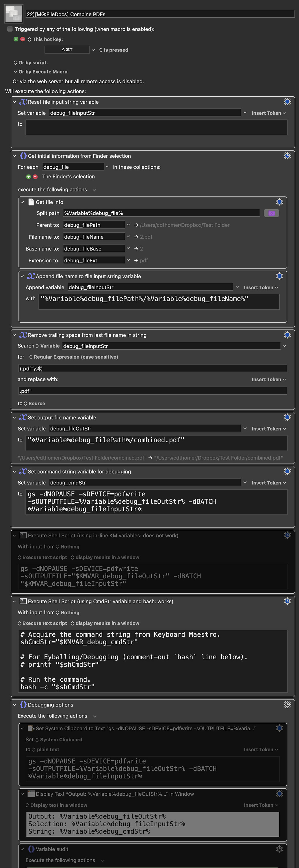The width and height of the screenshot is (299, 868).
Task: Open dropdown arrow beside hot key field
Action: 93,50
